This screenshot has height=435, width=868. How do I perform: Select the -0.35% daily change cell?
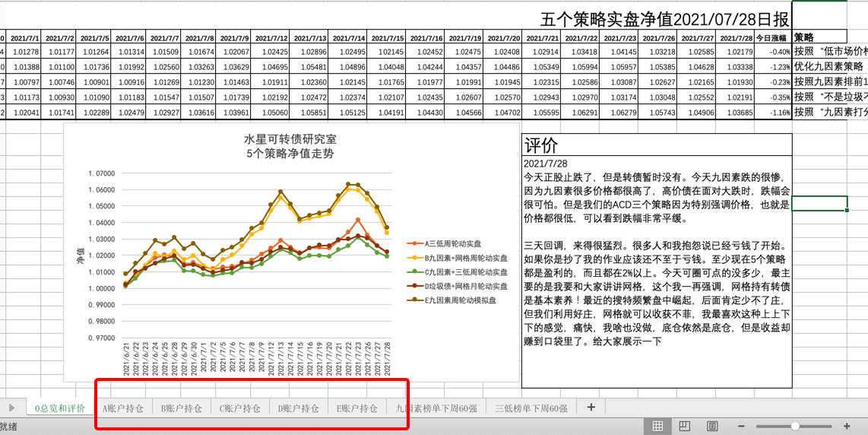pos(774,97)
